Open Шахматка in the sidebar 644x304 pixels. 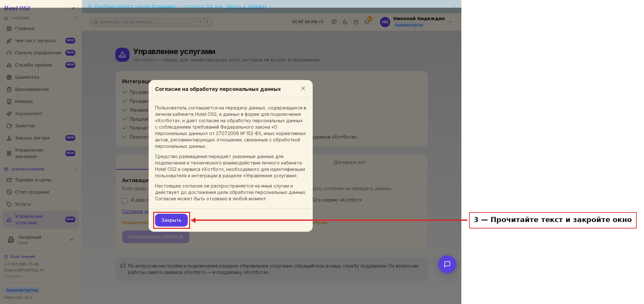coord(41,77)
